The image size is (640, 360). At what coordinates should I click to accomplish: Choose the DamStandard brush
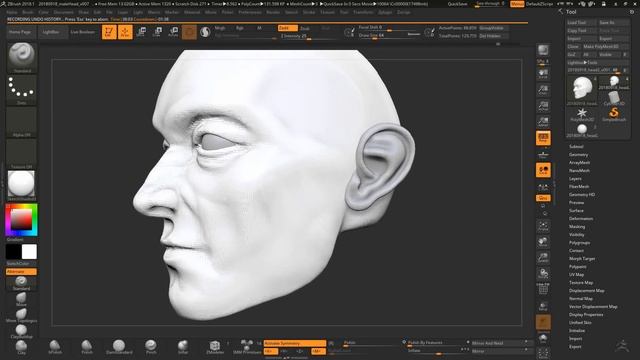click(119, 347)
